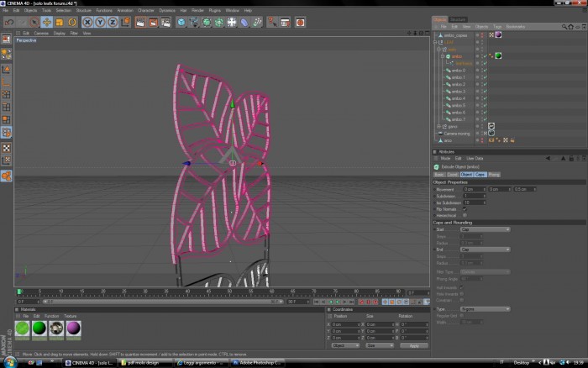This screenshot has width=588, height=368.
Task: Open the viewport Cameras menu
Action: tap(41, 33)
